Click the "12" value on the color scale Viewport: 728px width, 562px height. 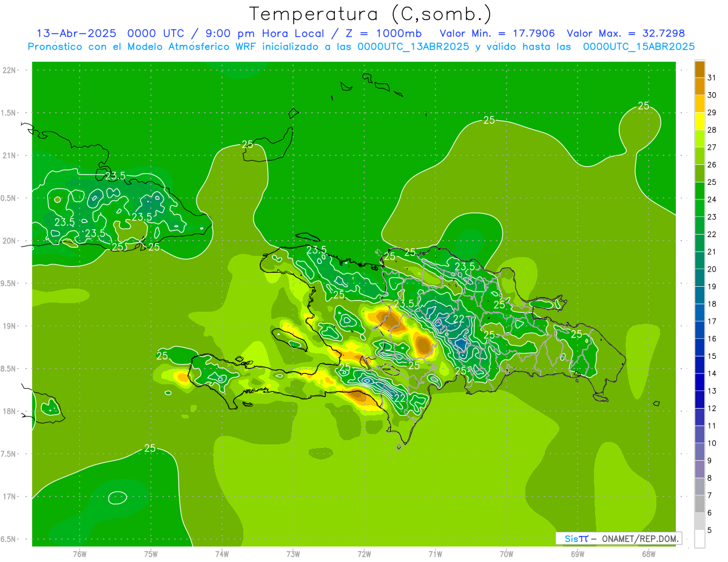point(712,408)
